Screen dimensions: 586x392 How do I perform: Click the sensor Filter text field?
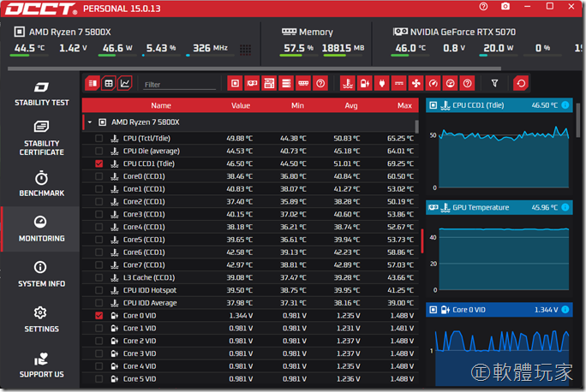tap(178, 85)
